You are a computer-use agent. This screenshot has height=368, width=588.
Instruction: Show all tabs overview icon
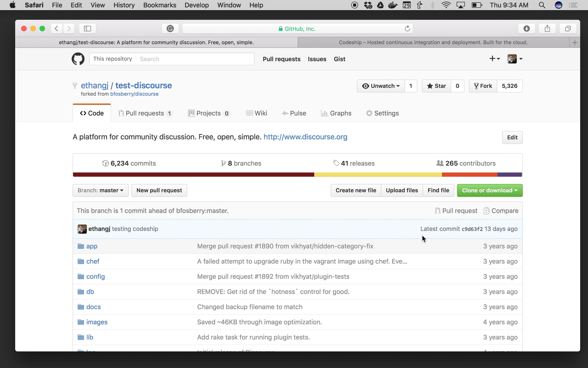pos(568,29)
